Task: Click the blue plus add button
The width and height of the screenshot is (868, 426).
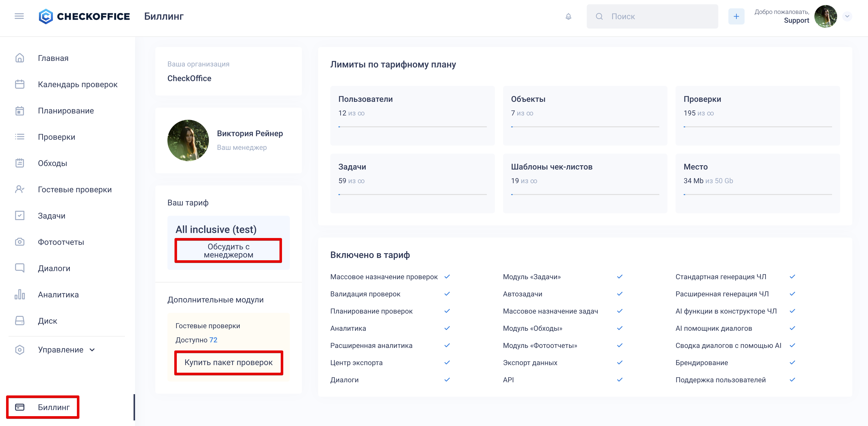Action: (x=736, y=16)
